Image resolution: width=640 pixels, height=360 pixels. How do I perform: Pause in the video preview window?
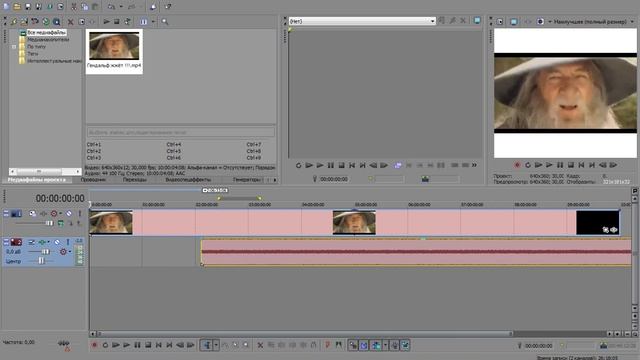pyautogui.click(x=560, y=165)
